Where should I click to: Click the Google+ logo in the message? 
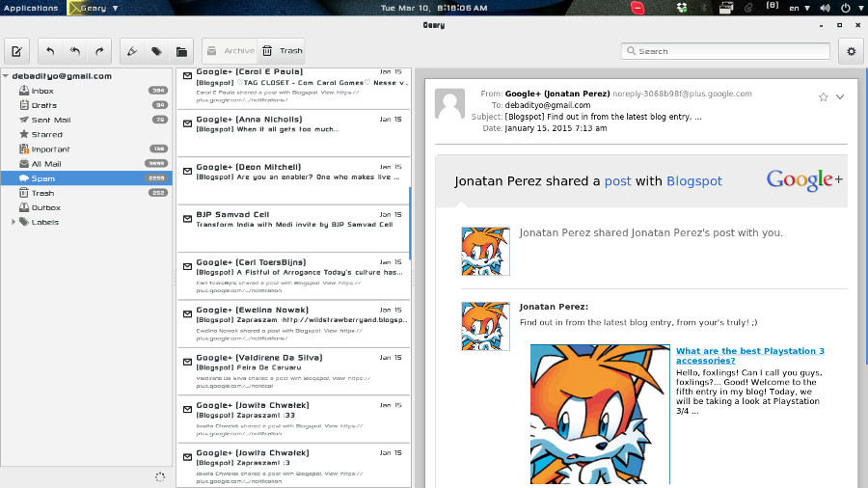[x=805, y=179]
